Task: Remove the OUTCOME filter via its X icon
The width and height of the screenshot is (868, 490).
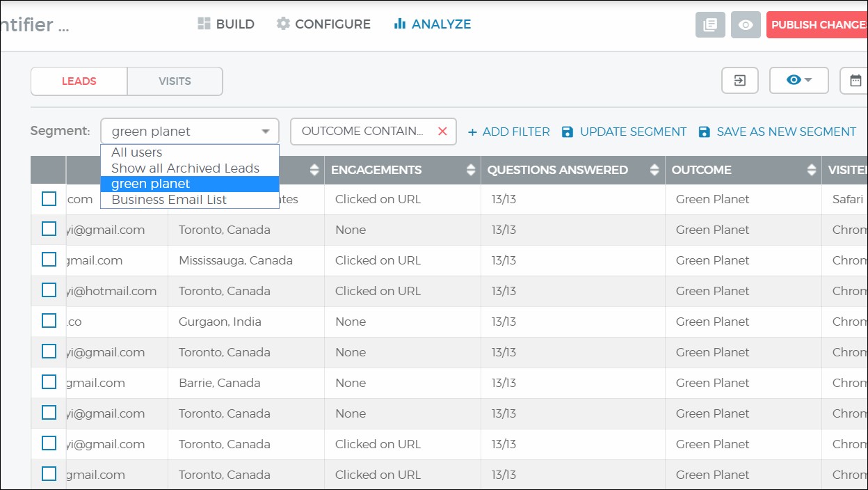Action: [443, 131]
